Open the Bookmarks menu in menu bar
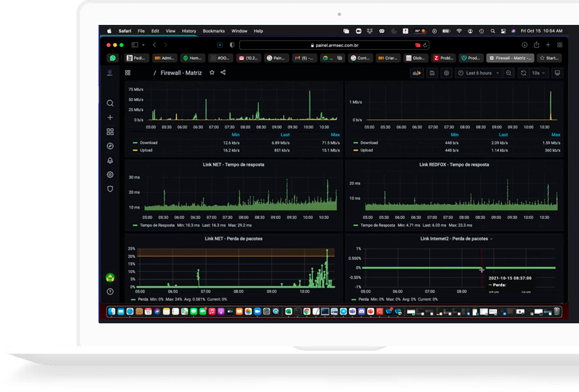The width and height of the screenshot is (579, 392). click(x=214, y=31)
